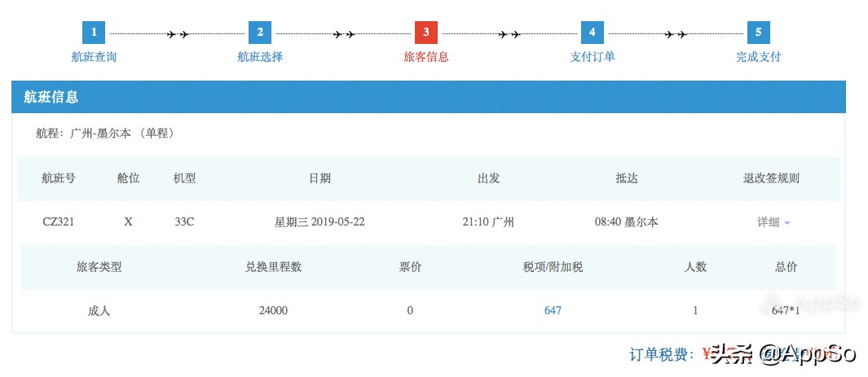The image size is (868, 377).
Task: Click the 机型 column header
Action: click(x=184, y=178)
